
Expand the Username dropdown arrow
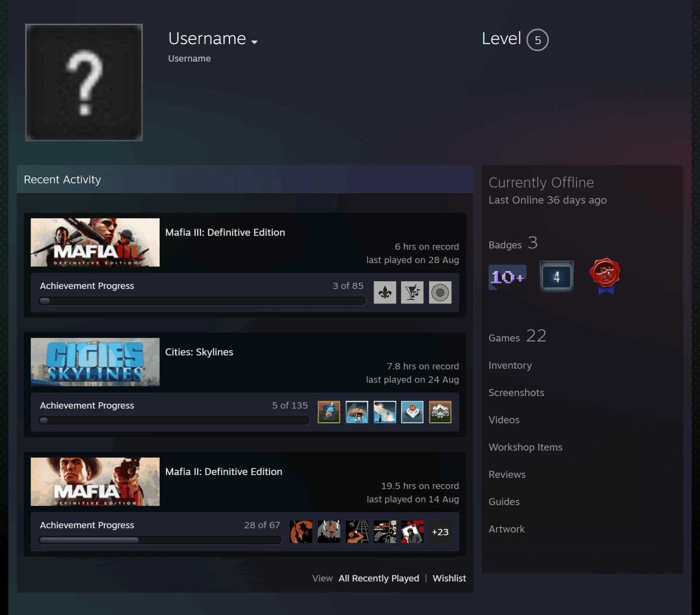pyautogui.click(x=254, y=42)
